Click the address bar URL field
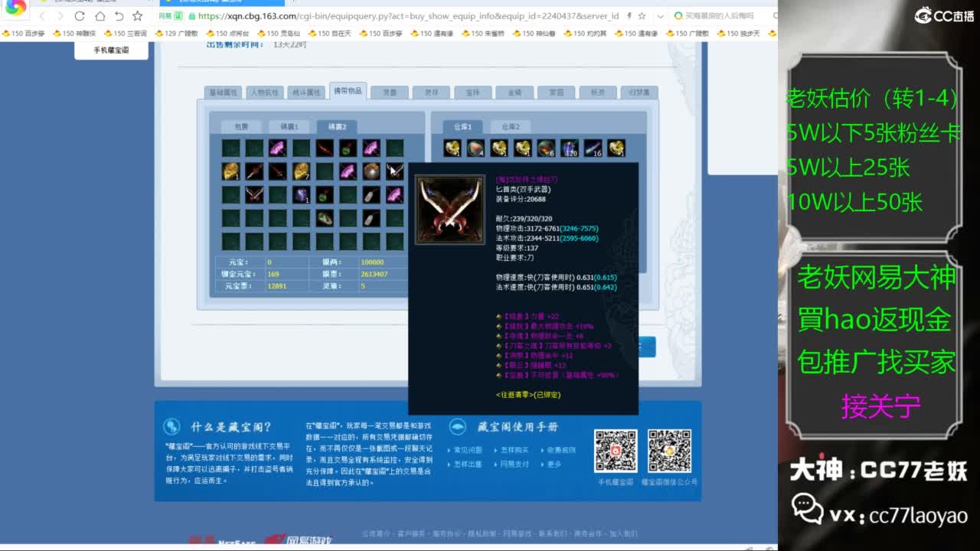The height and width of the screenshot is (551, 980). pos(407,16)
